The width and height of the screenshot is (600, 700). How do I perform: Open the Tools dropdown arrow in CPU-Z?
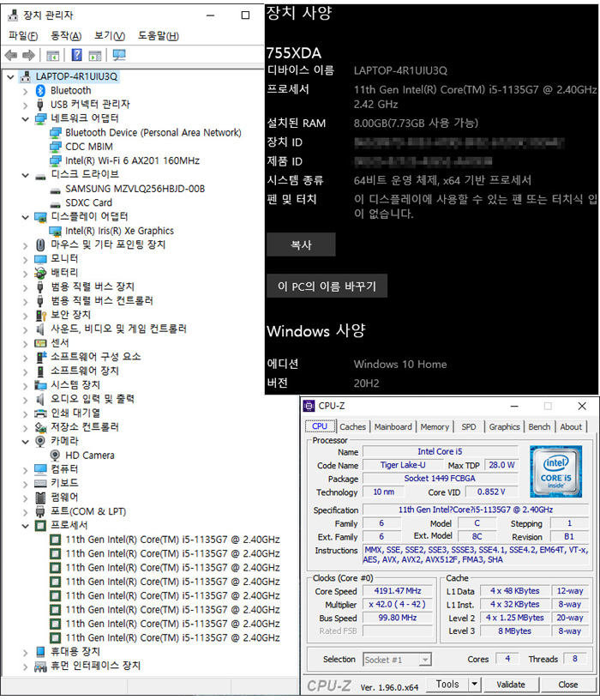474,684
